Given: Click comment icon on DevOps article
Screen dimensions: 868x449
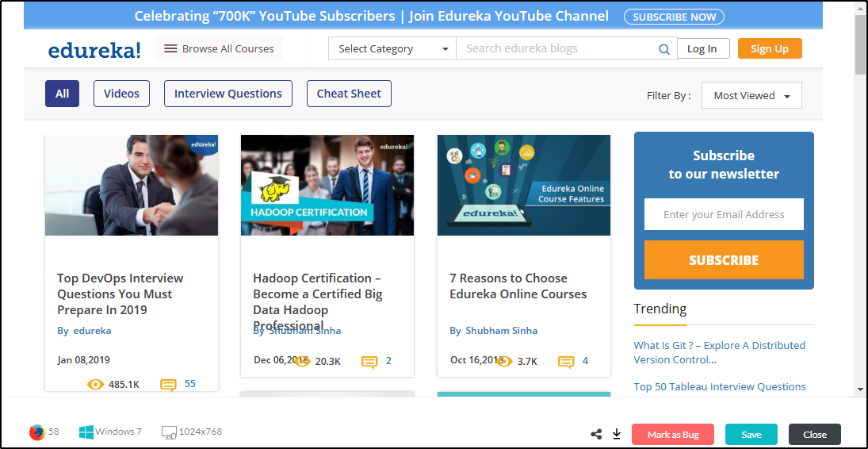Looking at the screenshot, I should click(168, 385).
